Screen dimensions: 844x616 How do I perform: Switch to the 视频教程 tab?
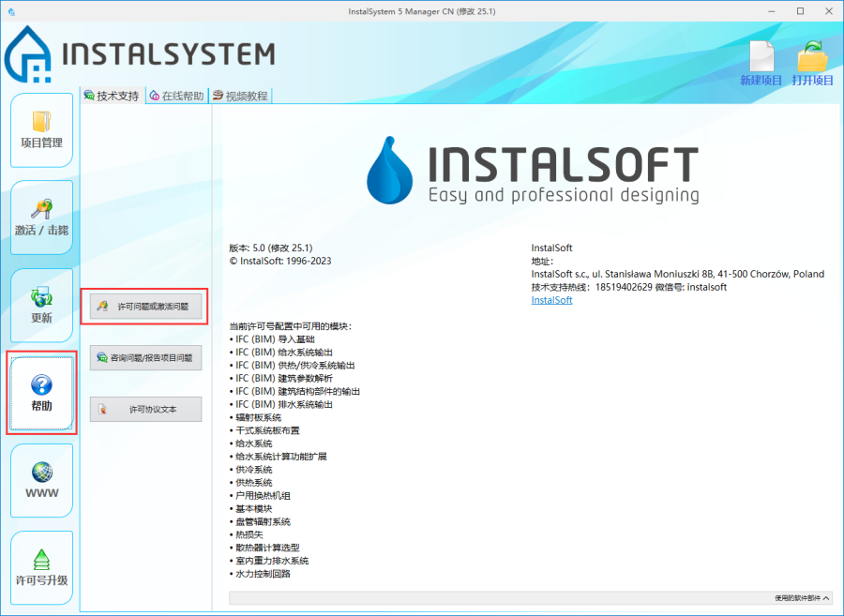240,96
